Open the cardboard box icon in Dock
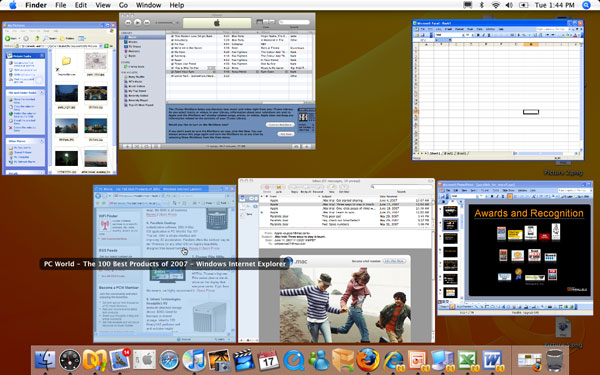Screen dimensions: 600x375 (343, 360)
